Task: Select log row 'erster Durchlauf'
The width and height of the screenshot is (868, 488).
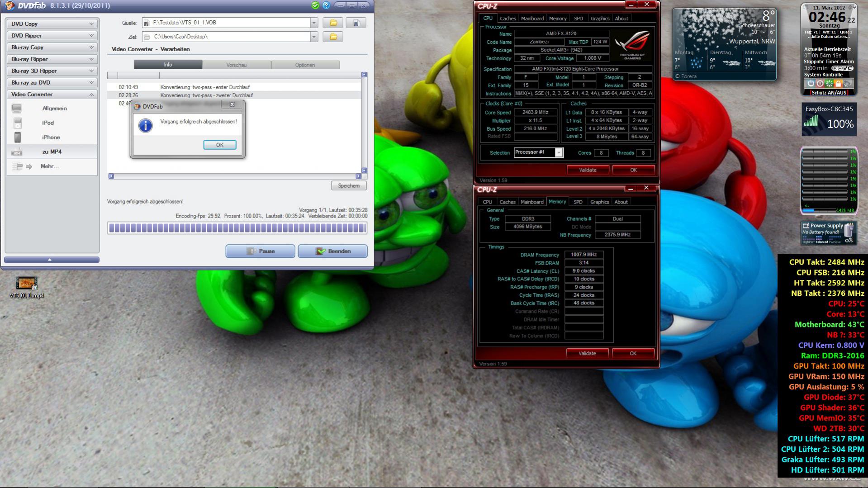Action: click(234, 87)
